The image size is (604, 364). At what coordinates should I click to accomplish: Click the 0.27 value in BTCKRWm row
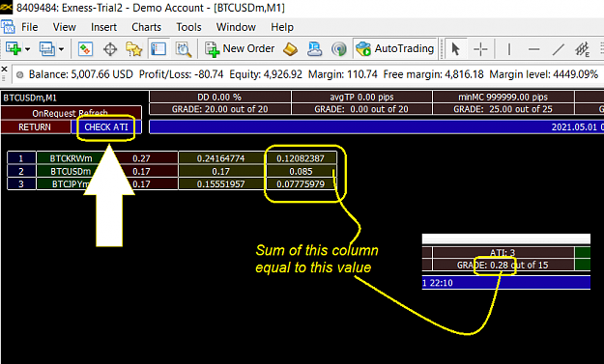141,158
